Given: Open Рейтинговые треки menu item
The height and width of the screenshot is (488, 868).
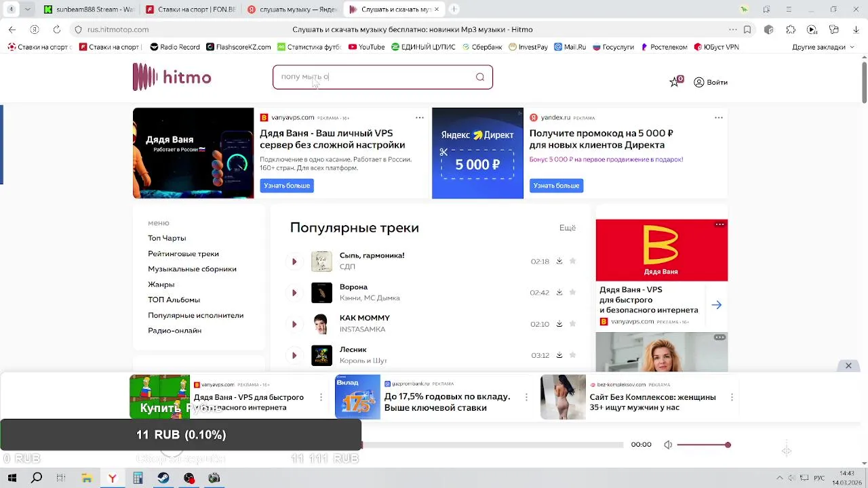Looking at the screenshot, I should pyautogui.click(x=183, y=253).
